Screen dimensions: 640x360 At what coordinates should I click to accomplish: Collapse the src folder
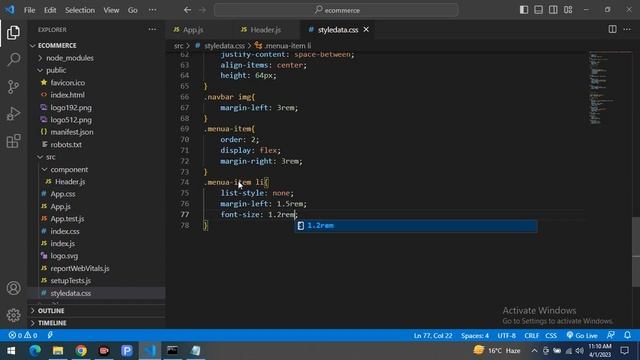[51, 157]
